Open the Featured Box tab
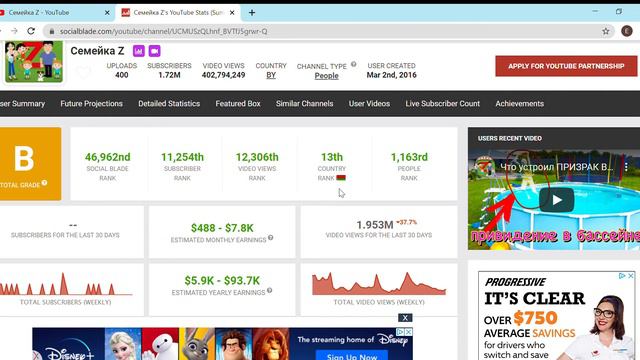The image size is (640, 360). (x=238, y=104)
